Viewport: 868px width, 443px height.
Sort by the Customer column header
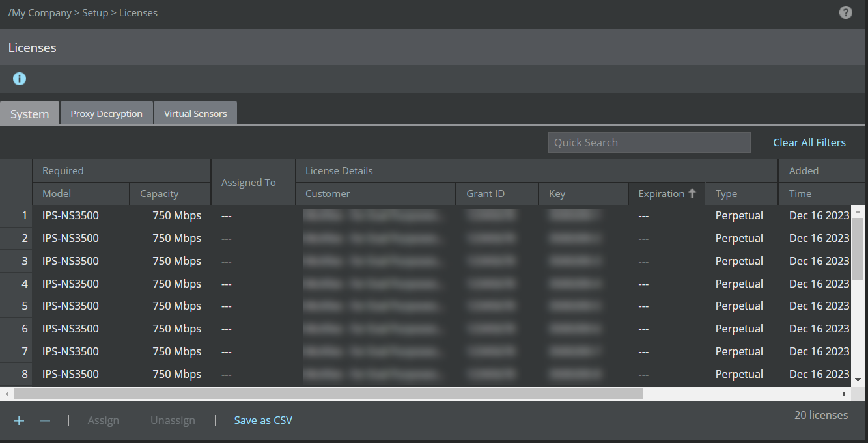[376, 193]
